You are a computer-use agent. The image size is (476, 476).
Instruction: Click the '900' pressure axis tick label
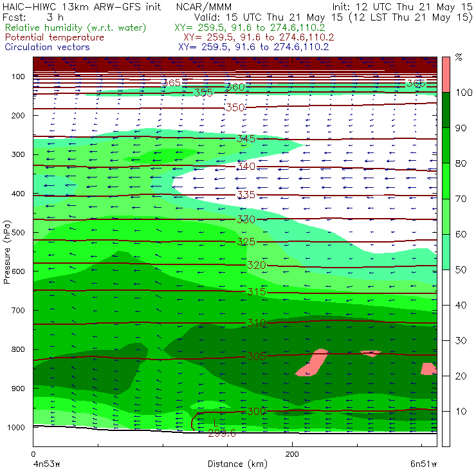[18, 389]
